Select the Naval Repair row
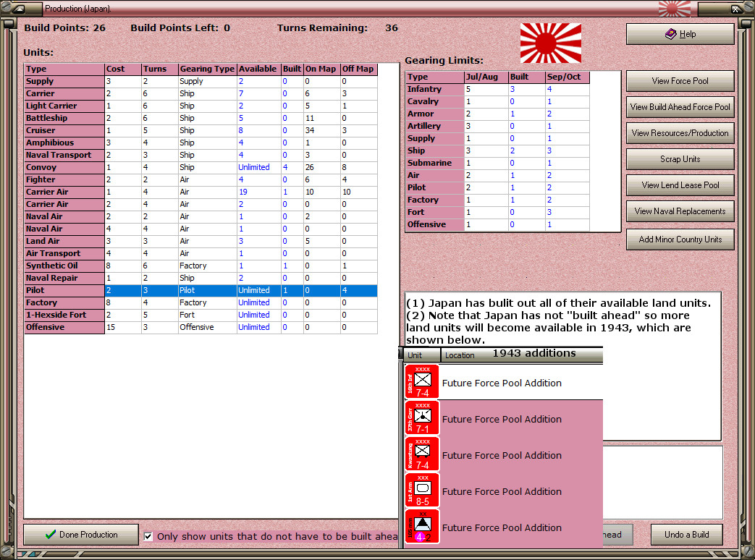This screenshot has width=755, height=560. (201, 278)
